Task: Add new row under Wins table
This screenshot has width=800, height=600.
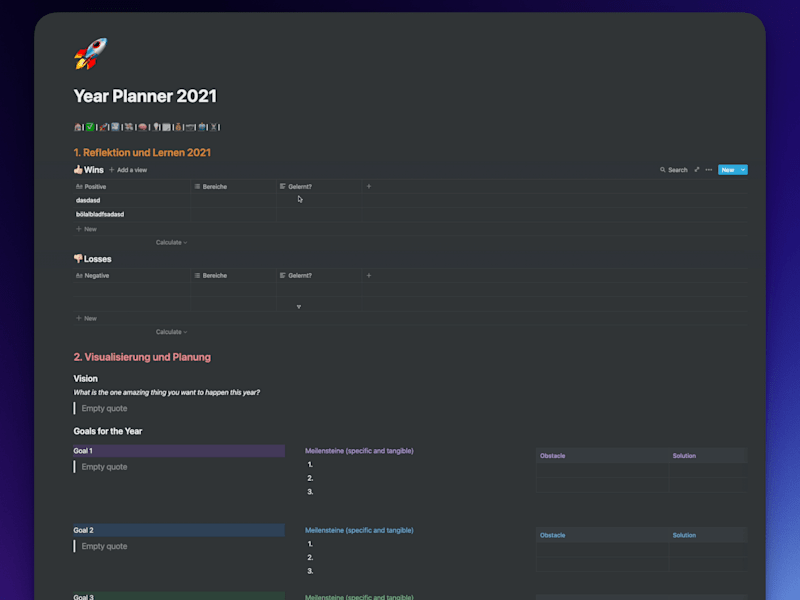Action: tap(86, 229)
